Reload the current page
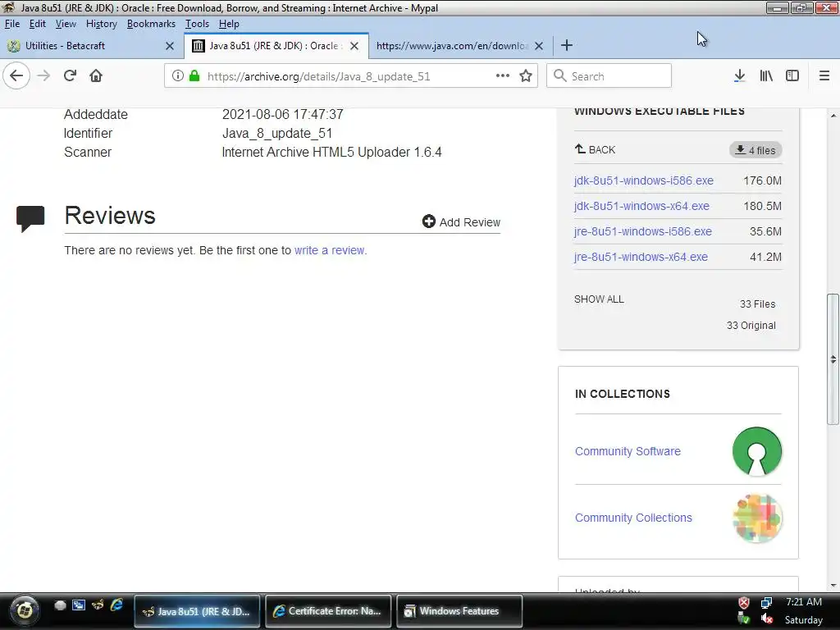 (70, 75)
